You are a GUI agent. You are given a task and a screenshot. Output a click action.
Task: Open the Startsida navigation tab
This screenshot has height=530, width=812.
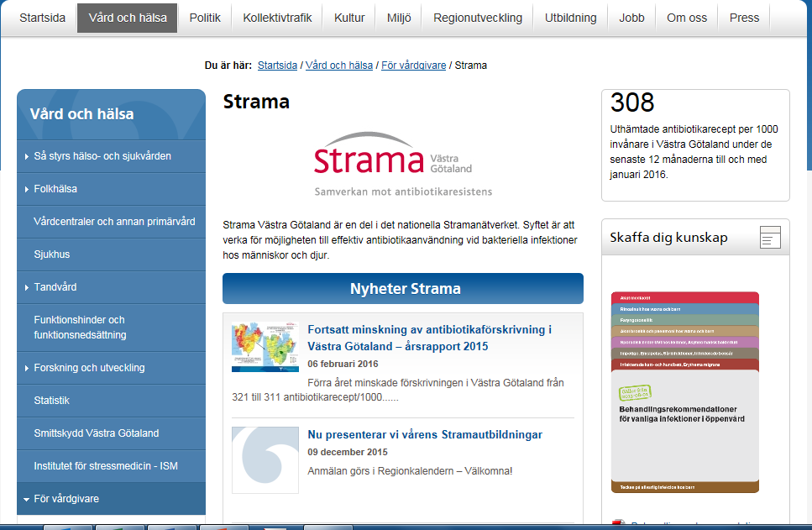click(43, 18)
